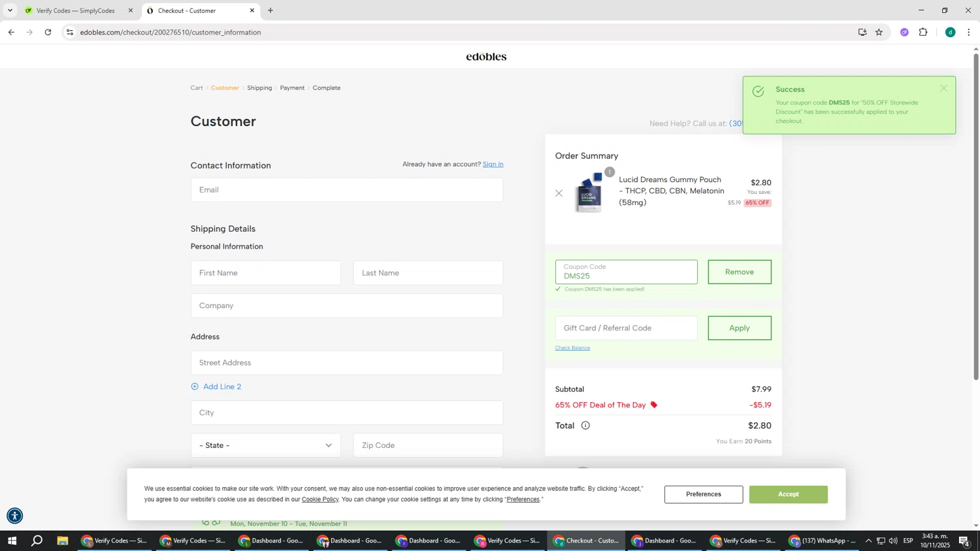Viewport: 980px width, 551px height.
Task: Focus the First Name field
Action: (266, 273)
